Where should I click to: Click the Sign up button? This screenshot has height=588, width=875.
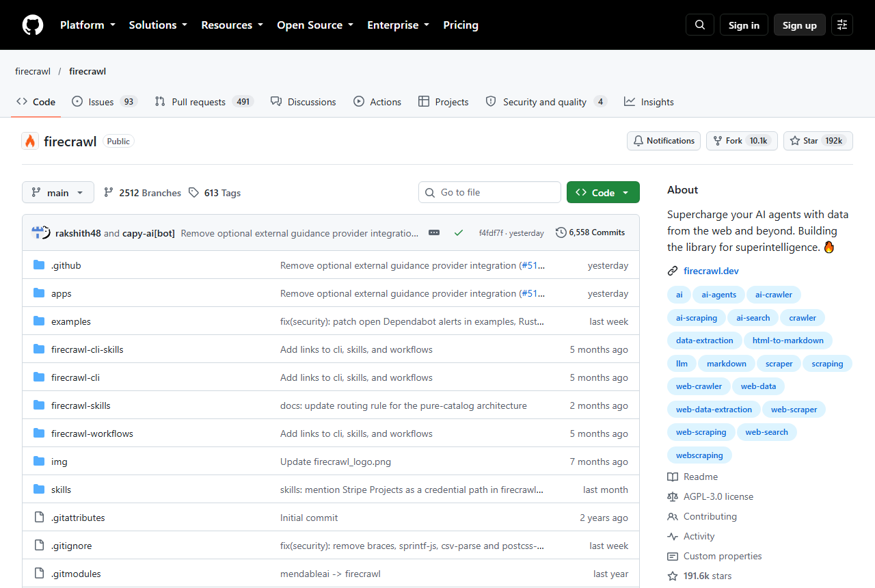click(x=800, y=25)
